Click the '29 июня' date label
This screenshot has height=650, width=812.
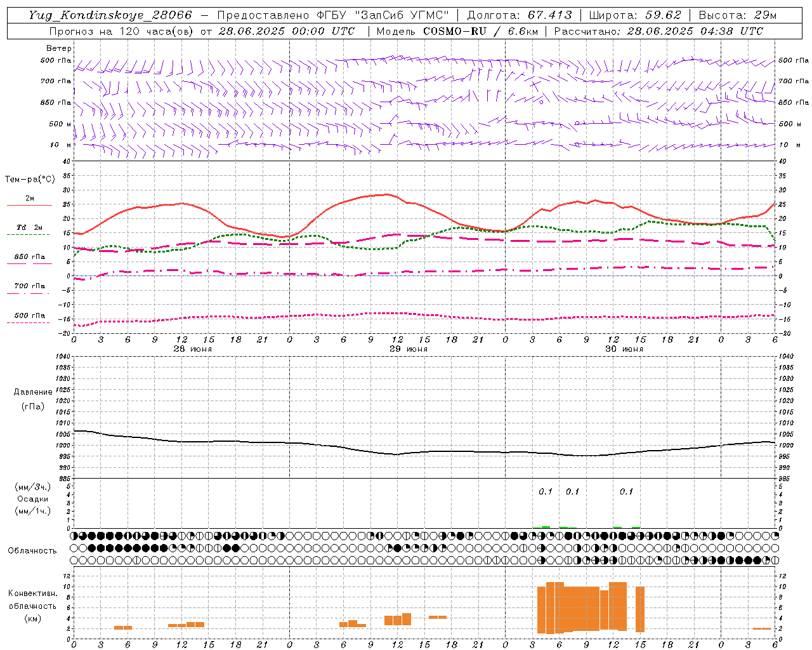(409, 348)
